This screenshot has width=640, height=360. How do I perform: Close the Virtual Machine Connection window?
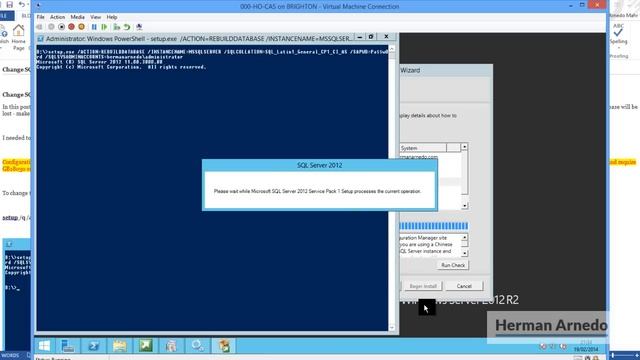tap(598, 5)
